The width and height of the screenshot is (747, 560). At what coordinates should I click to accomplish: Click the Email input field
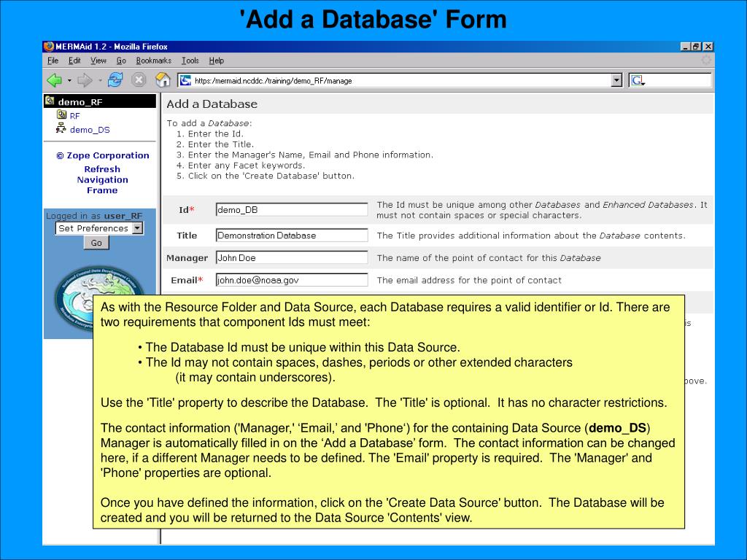tap(292, 280)
